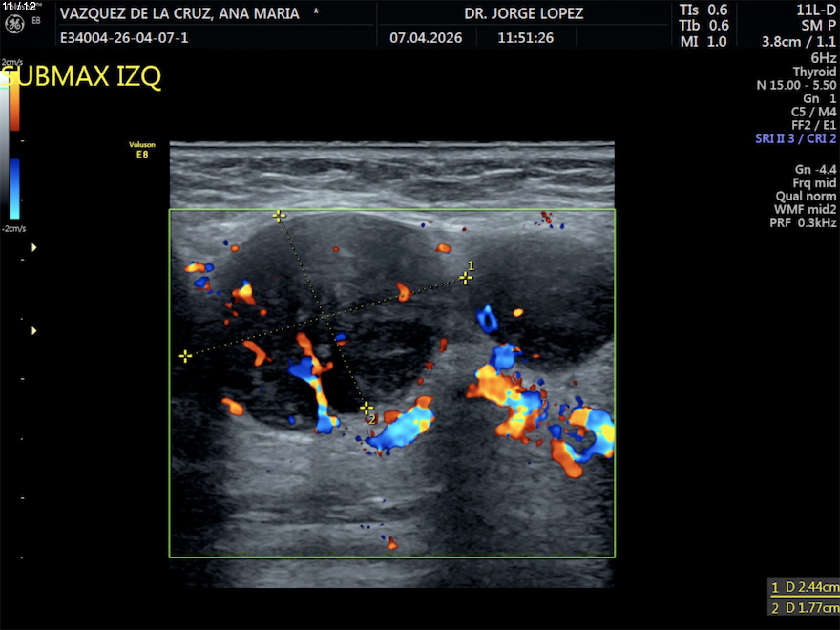This screenshot has width=840, height=630.
Task: Click the 11L-D probe label
Action: (816, 10)
